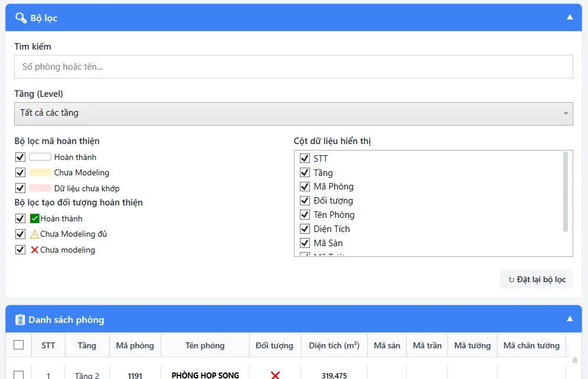Screen dimensions: 588x379
Task: Click the clipboard icon beside Danh sách phòng
Action: click(x=20, y=319)
